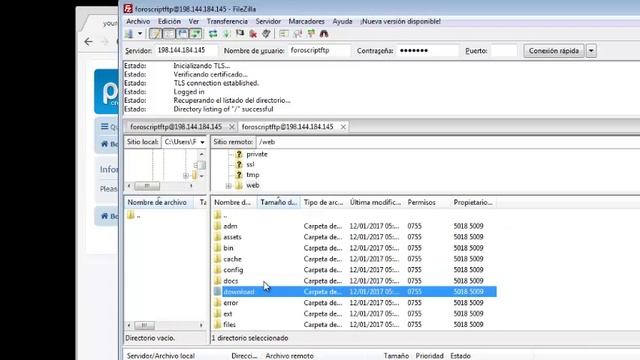
Task: Click the local tree horizontal scrollbar thumb
Action: pyautogui.click(x=147, y=186)
